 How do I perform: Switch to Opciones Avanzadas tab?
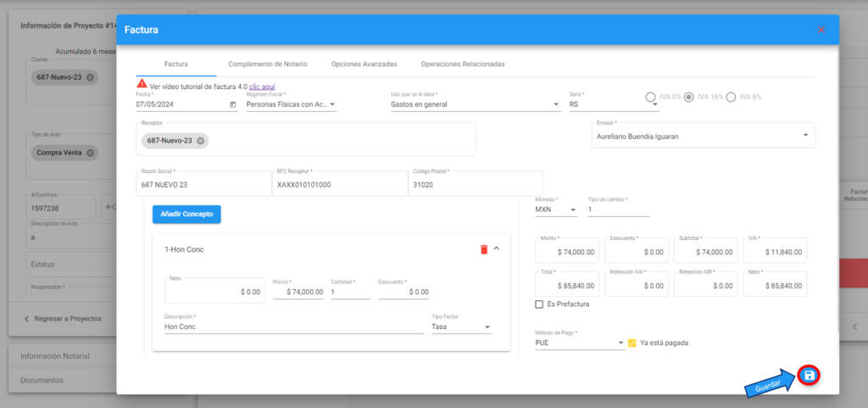[364, 64]
